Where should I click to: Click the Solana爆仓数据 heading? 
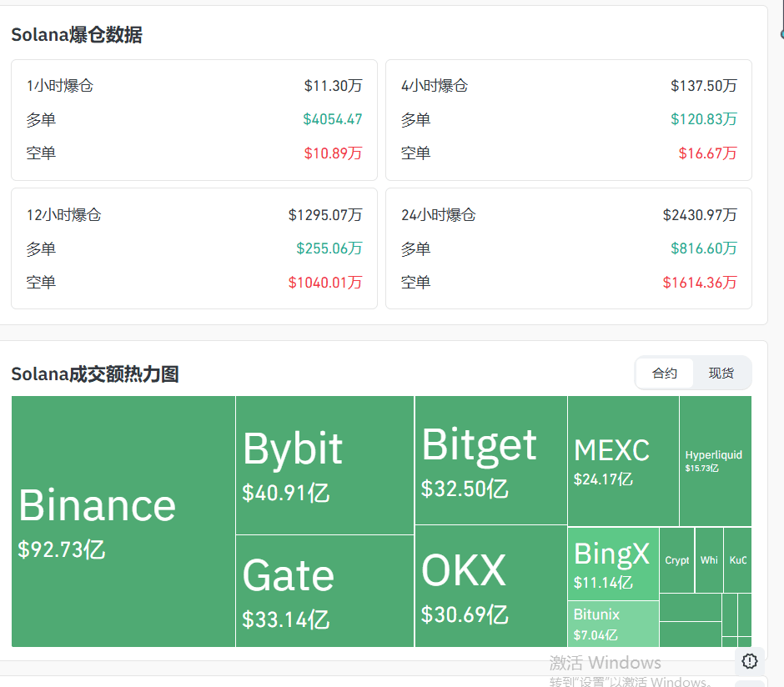point(77,35)
